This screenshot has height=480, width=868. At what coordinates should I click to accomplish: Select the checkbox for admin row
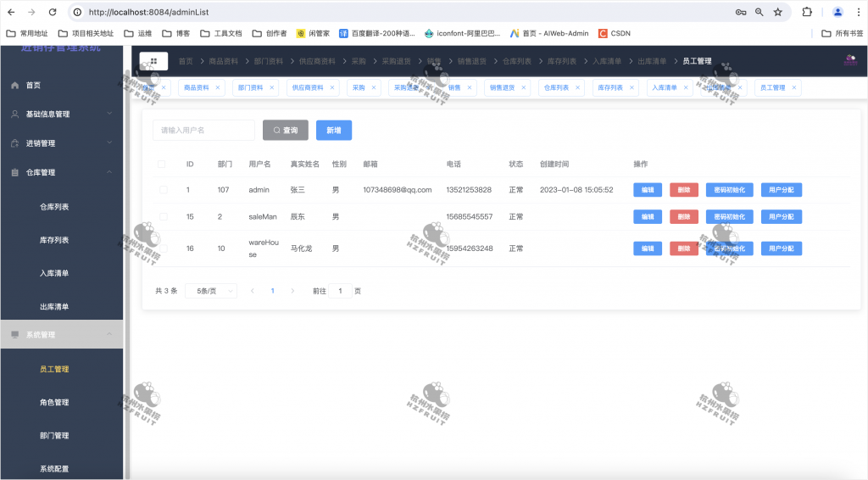click(164, 190)
